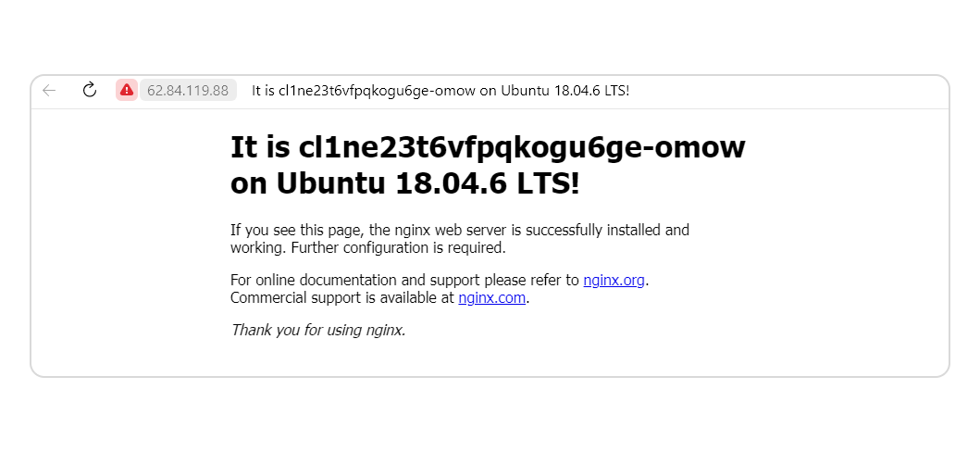980x452 pixels.
Task: Focus the 62.84.119.88 address field
Action: tap(188, 90)
